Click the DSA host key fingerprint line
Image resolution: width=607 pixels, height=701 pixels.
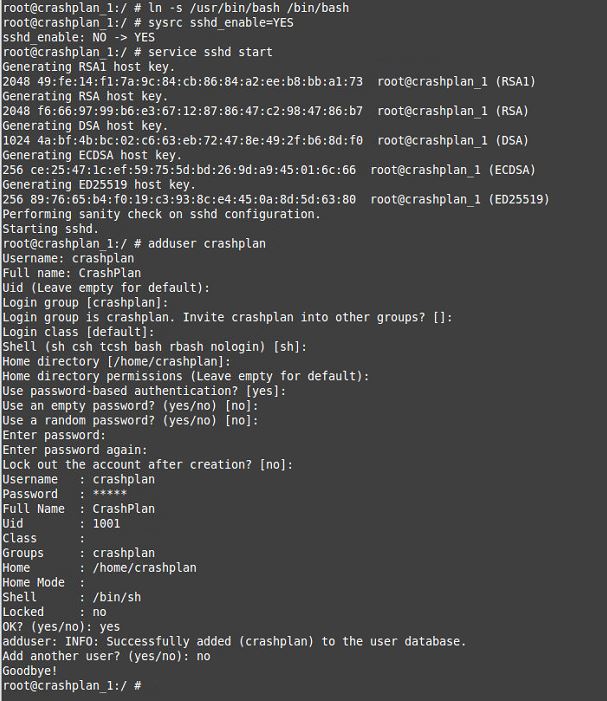tap(266, 140)
